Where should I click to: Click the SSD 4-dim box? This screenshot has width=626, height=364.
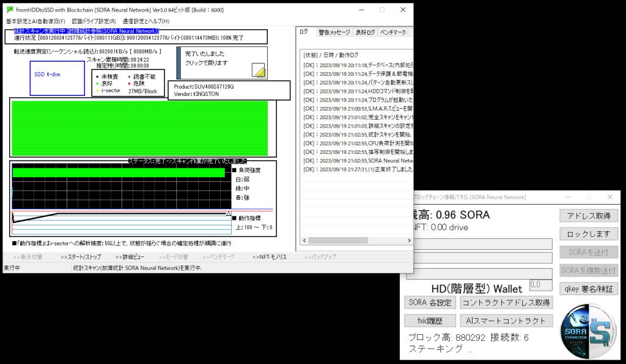click(x=57, y=78)
